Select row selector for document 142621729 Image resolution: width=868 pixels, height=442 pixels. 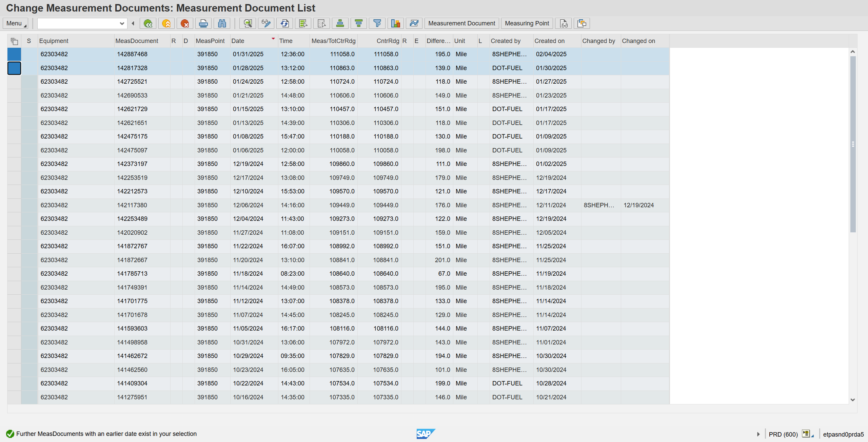(14, 109)
